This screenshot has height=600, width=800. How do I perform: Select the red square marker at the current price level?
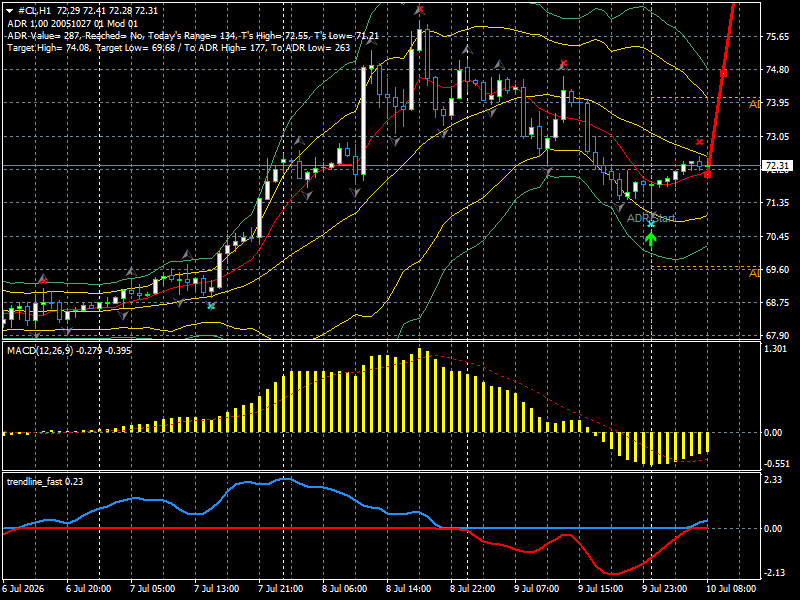click(x=707, y=175)
